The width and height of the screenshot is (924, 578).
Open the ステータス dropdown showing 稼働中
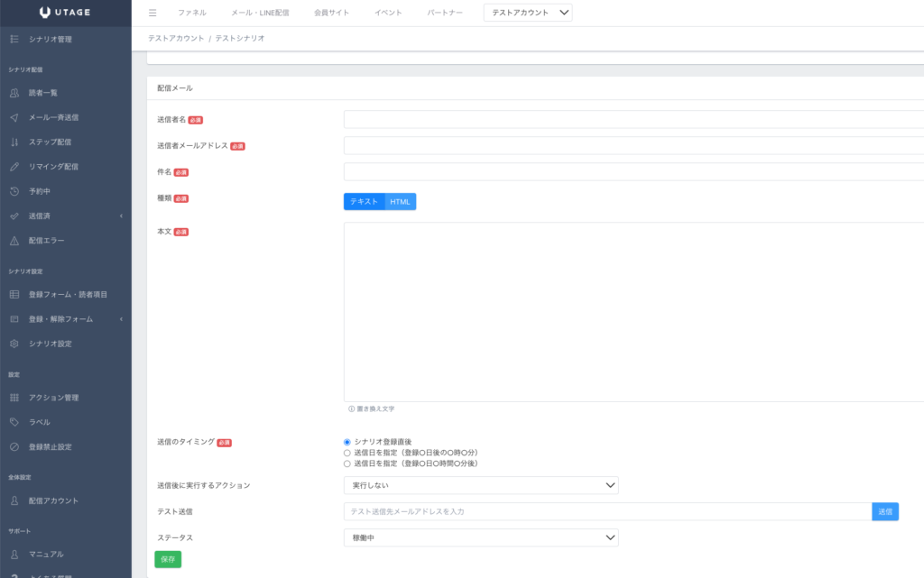481,537
